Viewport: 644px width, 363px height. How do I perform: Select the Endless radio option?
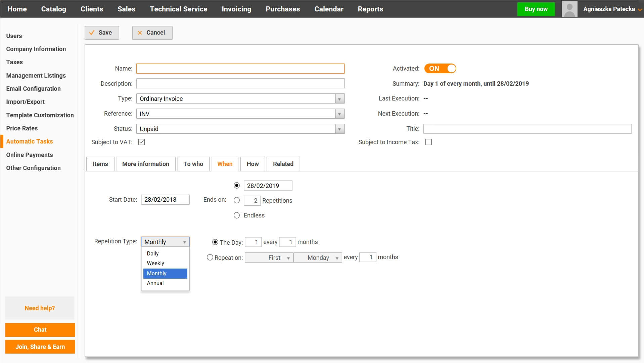pos(237,215)
